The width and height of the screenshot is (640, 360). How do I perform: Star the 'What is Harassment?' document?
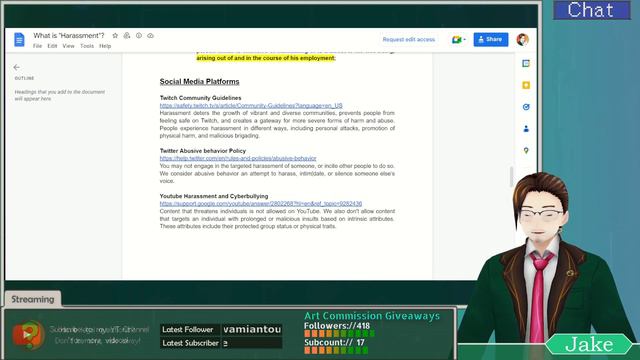(115, 36)
